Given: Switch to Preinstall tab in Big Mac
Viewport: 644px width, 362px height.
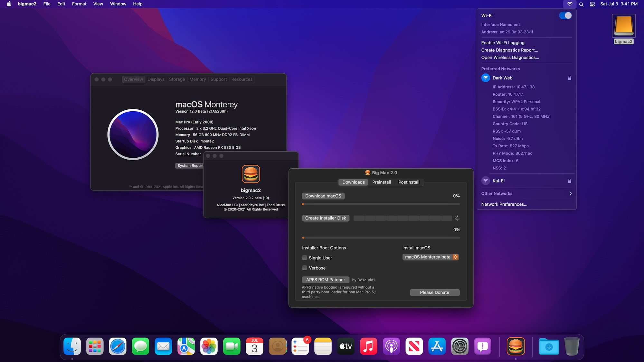Looking at the screenshot, I should (x=381, y=182).
